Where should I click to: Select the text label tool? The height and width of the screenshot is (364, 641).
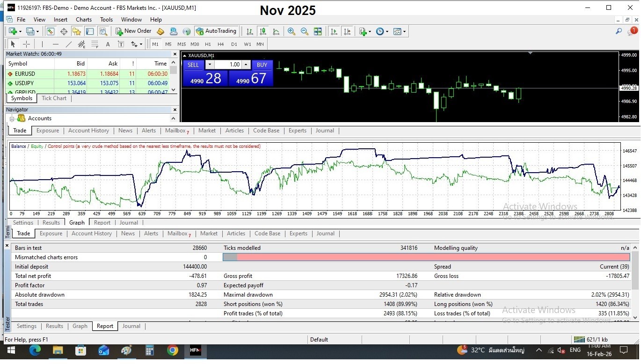point(121,44)
